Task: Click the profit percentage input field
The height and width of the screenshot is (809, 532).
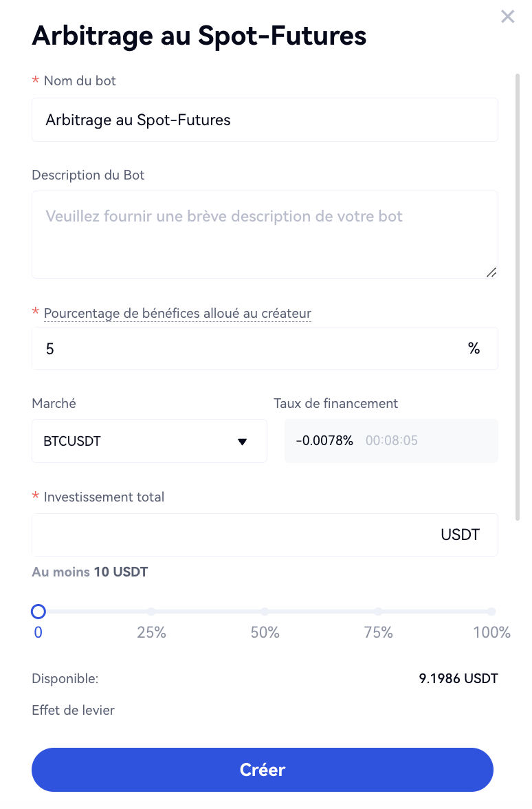Action: [x=247, y=349]
